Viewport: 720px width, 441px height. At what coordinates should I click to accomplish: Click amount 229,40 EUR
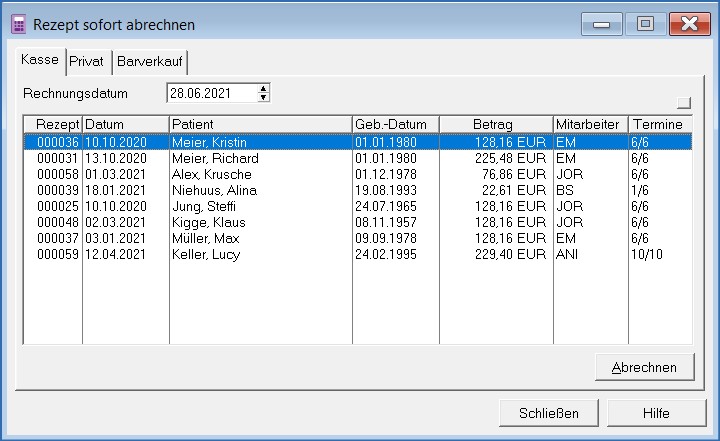[x=511, y=254]
